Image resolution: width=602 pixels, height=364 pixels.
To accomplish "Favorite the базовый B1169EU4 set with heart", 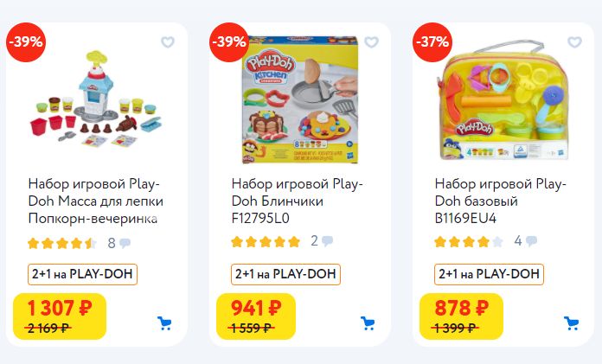I will point(574,42).
